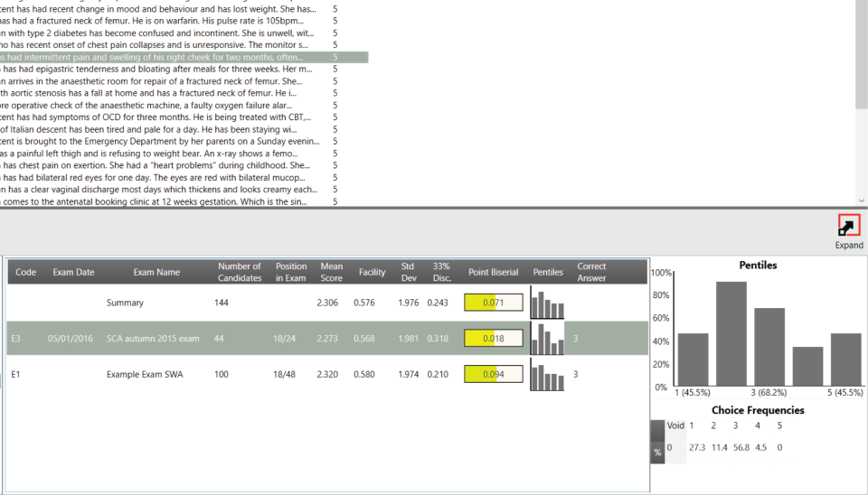Viewport: 868px width, 495px height.
Task: Click the E1 point biserial bar 0.094
Action: [493, 374]
